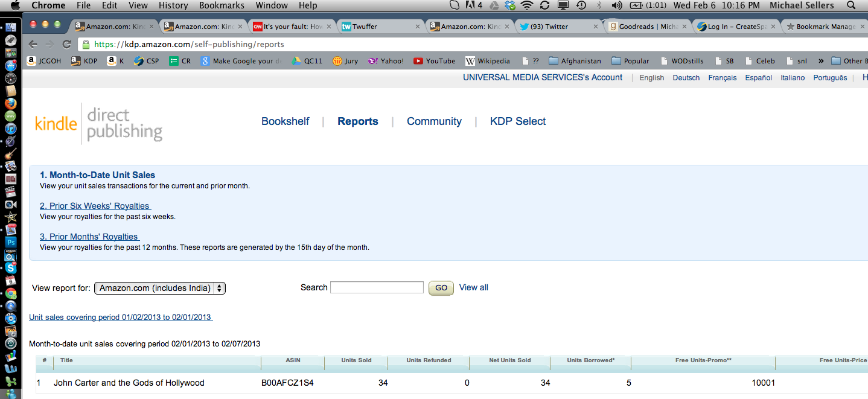The height and width of the screenshot is (399, 868).
Task: Open Prior Six Weeks' Royalties report
Action: [x=95, y=206]
